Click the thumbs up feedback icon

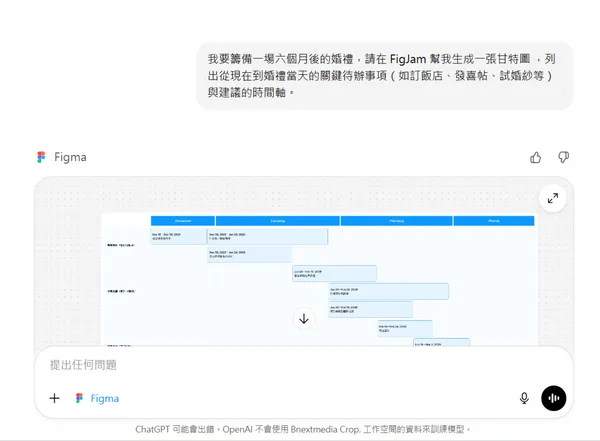click(536, 157)
